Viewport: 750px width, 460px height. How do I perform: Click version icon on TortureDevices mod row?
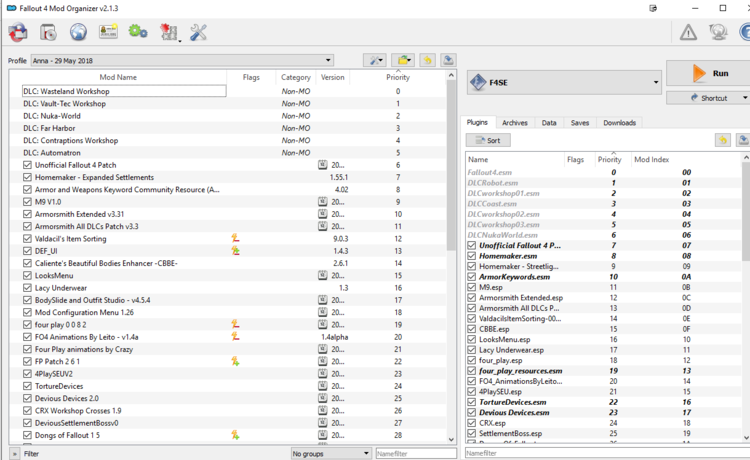(x=323, y=385)
